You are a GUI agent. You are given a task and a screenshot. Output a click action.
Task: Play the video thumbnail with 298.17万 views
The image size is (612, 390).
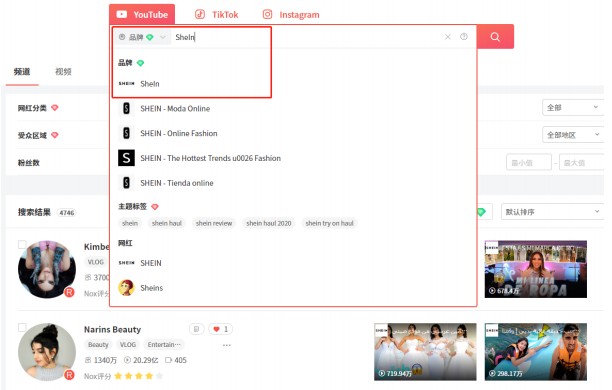pos(536,352)
